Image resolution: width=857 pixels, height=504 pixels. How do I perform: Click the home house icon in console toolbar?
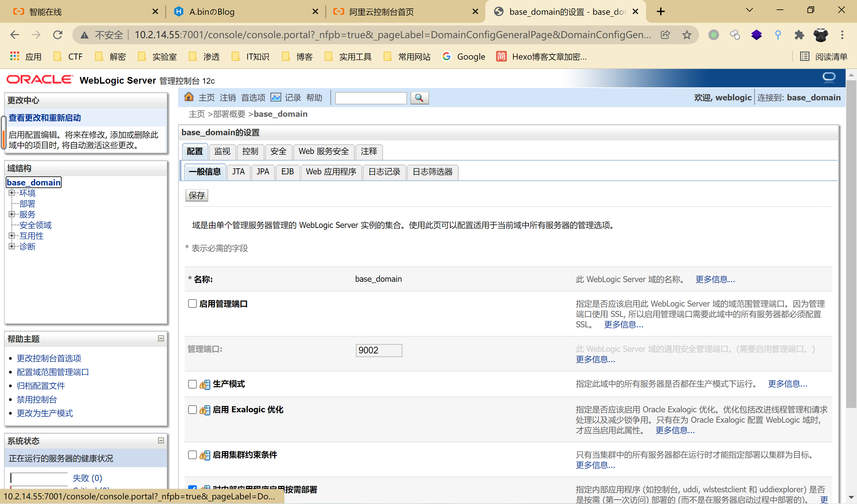189,97
